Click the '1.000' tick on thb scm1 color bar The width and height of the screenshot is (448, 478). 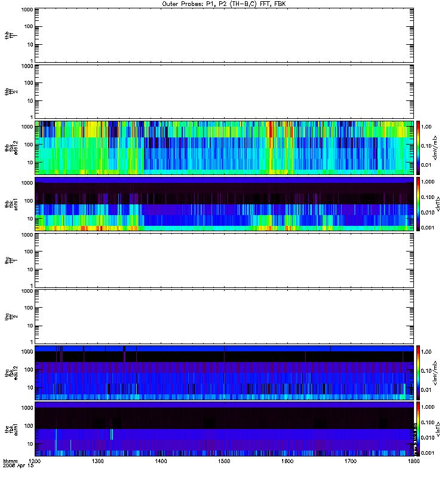[428, 182]
